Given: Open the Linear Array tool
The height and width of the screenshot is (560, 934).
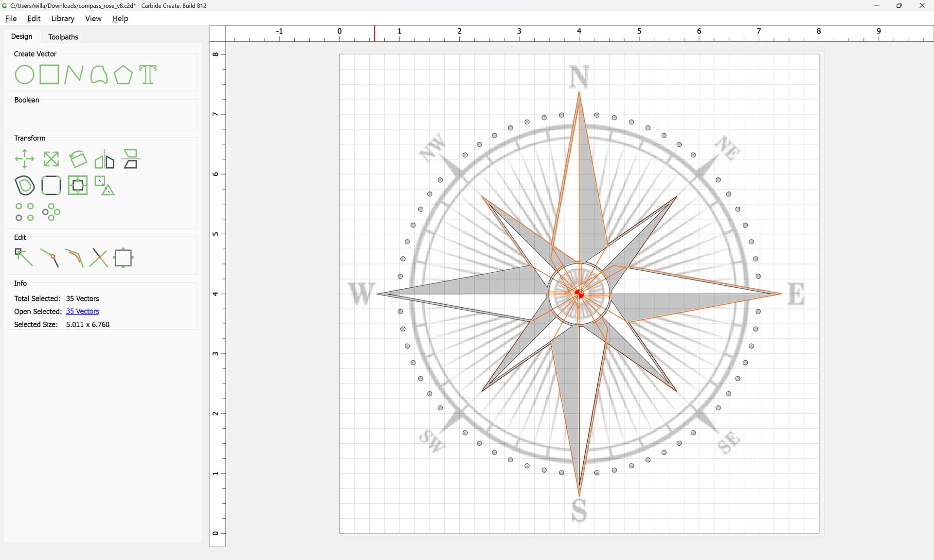Looking at the screenshot, I should (24, 212).
